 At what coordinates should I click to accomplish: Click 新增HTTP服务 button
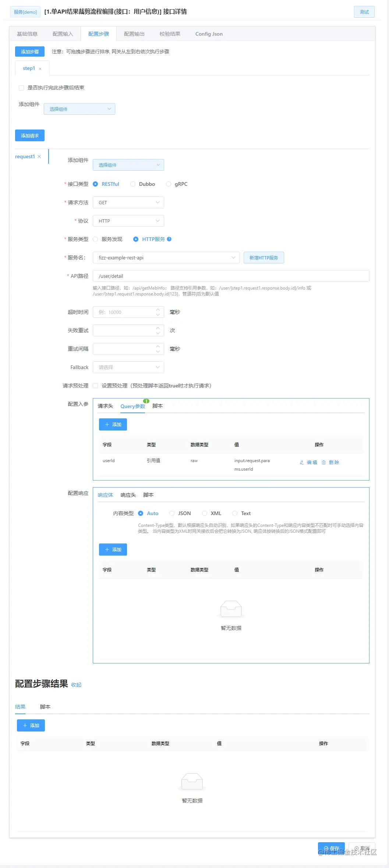(x=264, y=258)
